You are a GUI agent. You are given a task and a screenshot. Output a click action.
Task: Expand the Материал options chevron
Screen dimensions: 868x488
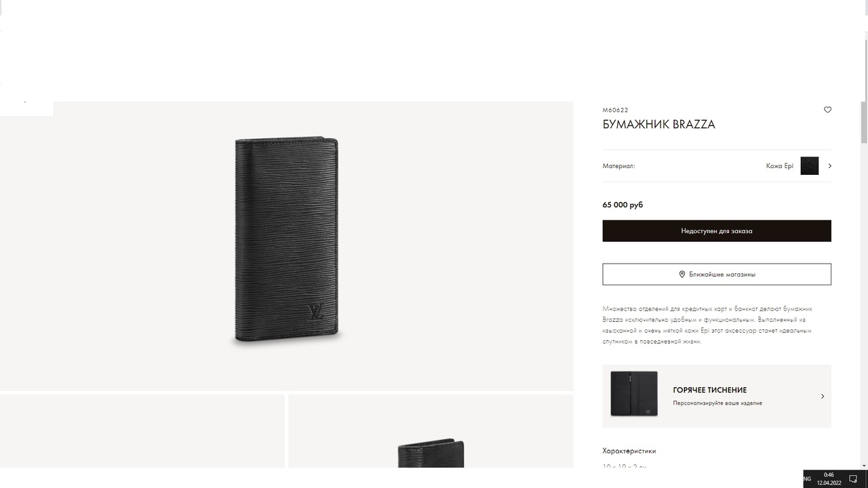[829, 166]
